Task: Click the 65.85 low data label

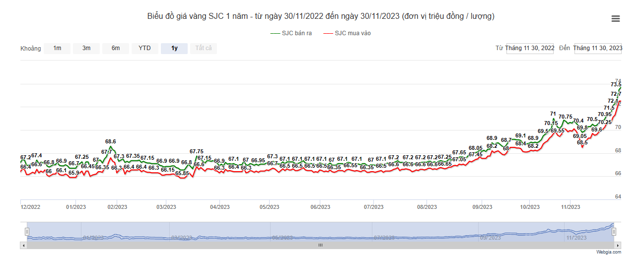Action: (182, 173)
